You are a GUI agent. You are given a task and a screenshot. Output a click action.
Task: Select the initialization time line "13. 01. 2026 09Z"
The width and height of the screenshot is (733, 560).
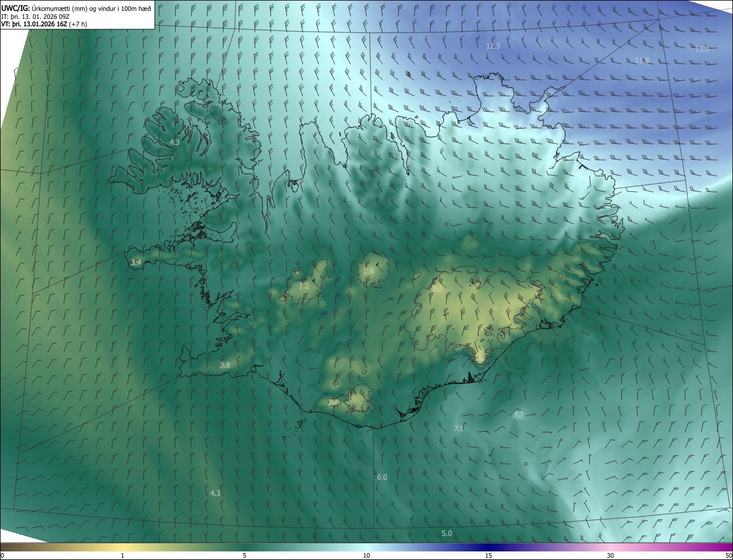click(x=45, y=16)
